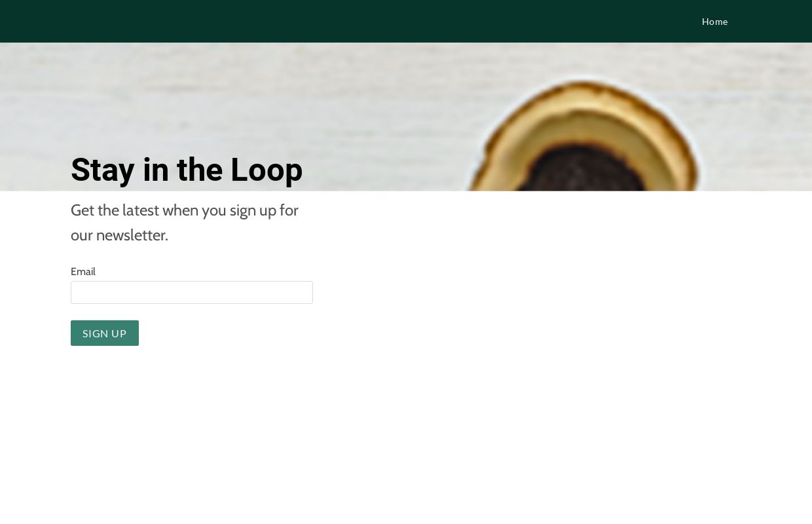
Task: Click the hero banner's light wooden background
Action: (x=229, y=98)
